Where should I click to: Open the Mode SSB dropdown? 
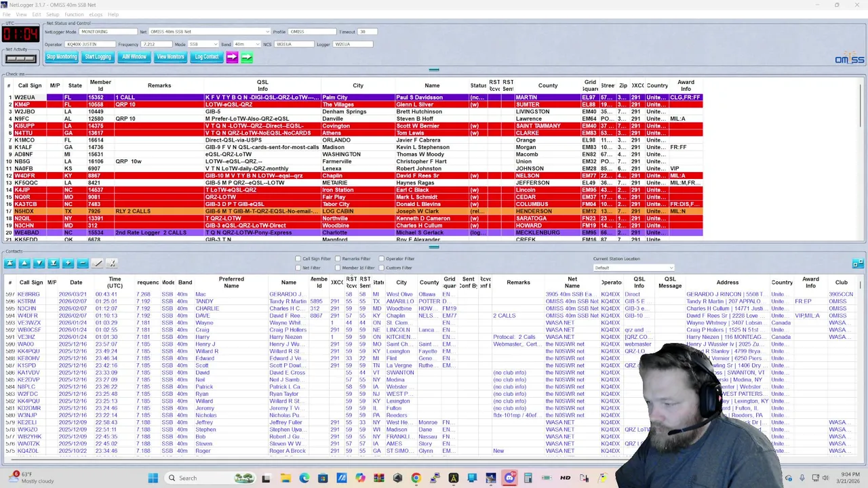(202, 44)
